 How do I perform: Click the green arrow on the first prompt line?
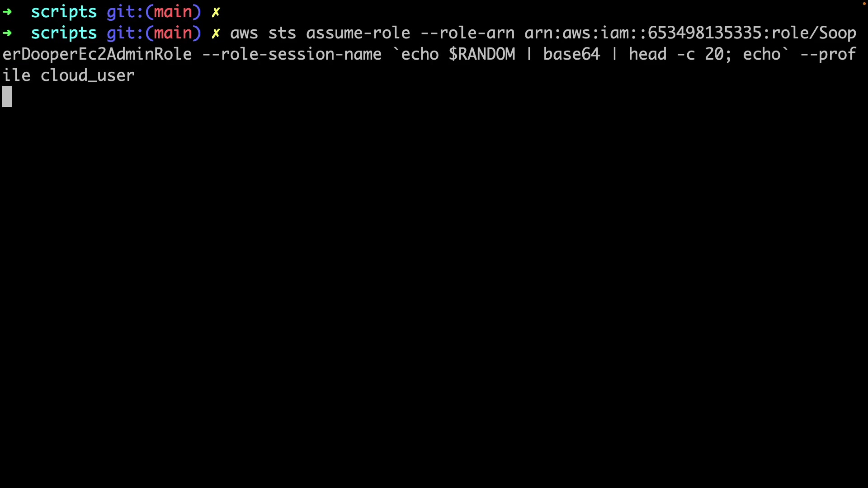[x=7, y=12]
